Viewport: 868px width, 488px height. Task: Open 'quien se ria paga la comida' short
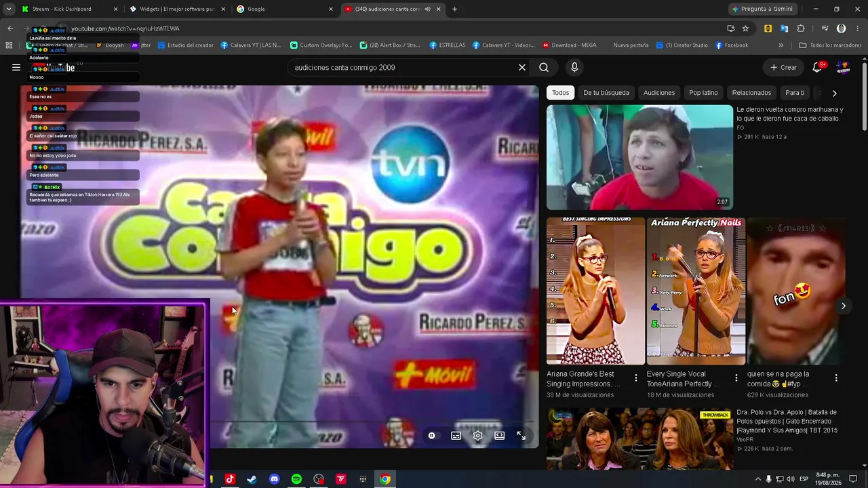796,291
